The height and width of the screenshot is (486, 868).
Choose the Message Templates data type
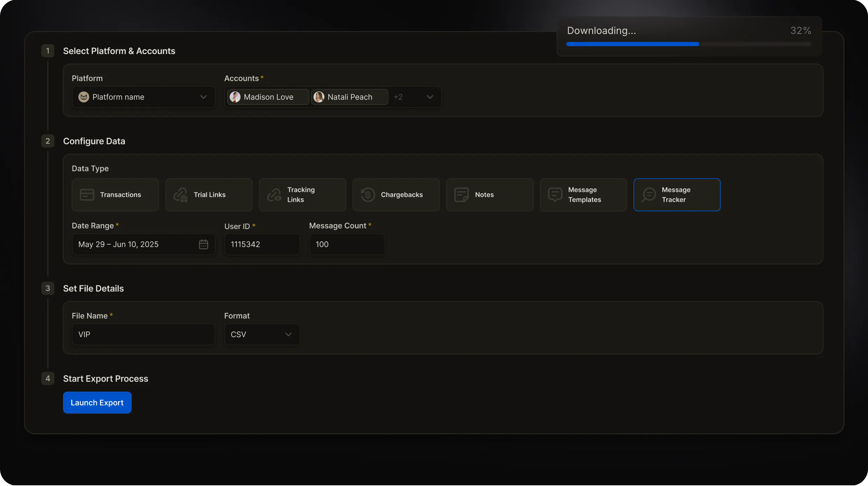coord(583,195)
